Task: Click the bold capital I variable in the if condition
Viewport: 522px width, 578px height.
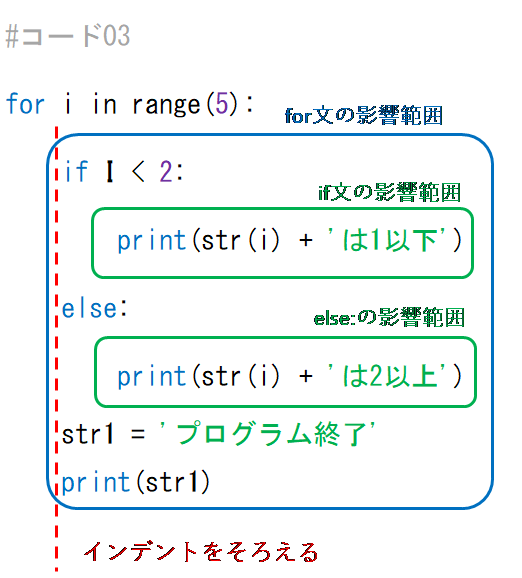Action: point(109,171)
